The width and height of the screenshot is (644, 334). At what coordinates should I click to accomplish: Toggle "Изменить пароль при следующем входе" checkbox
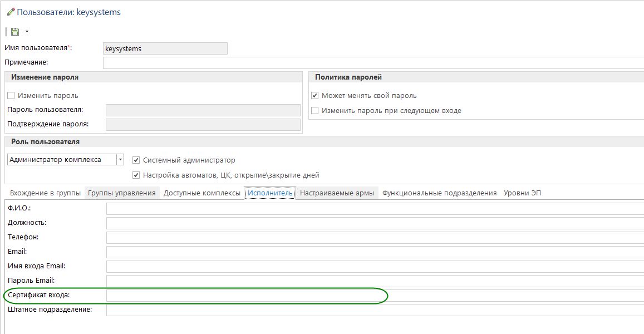tap(315, 110)
